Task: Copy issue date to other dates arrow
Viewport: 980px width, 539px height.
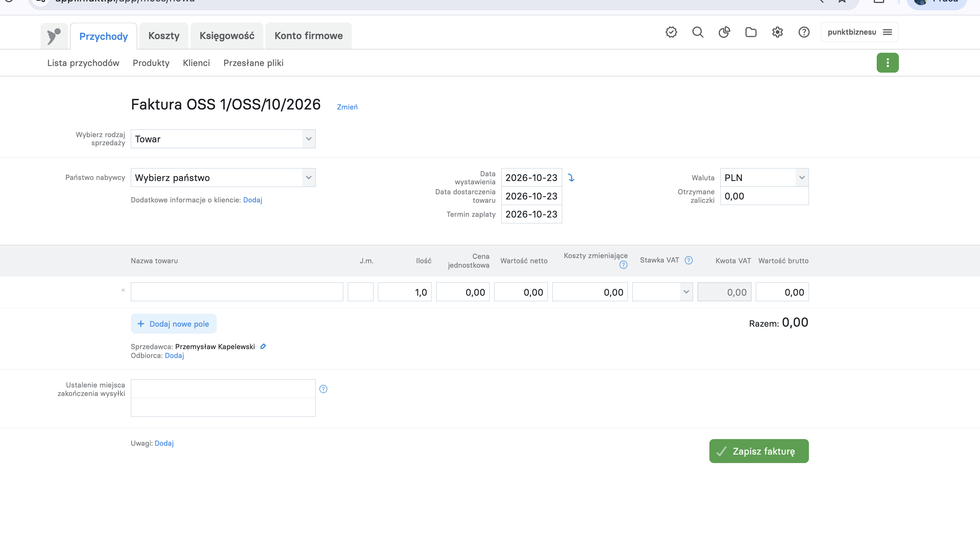Action: tap(571, 178)
